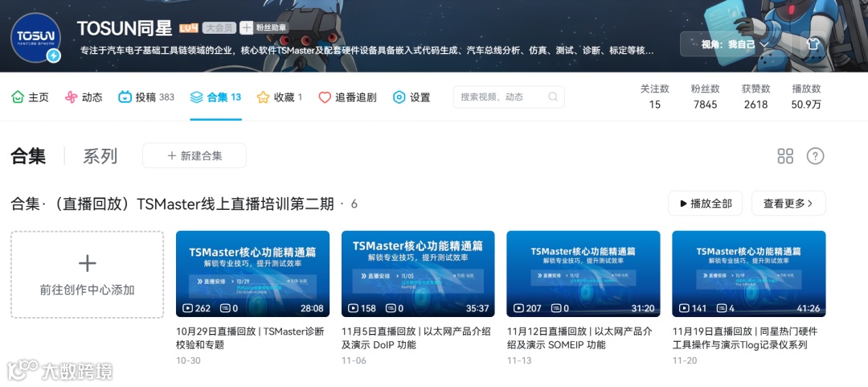Open the 追番追剧 tab
The width and height of the screenshot is (868, 387).
(347, 97)
